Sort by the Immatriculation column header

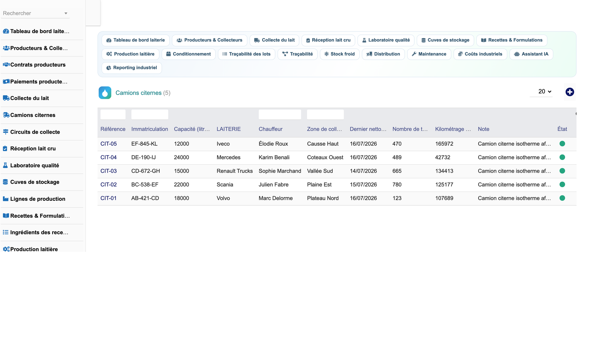coord(150,129)
